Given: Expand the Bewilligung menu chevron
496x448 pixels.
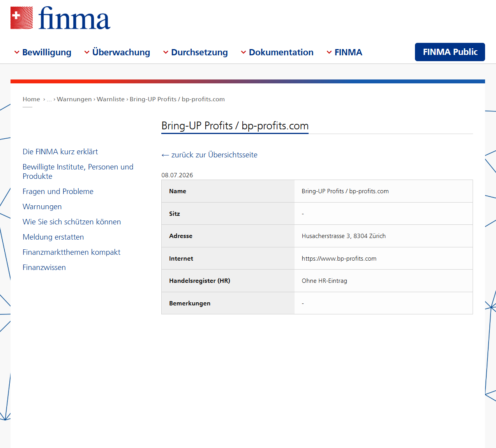Looking at the screenshot, I should (17, 52).
